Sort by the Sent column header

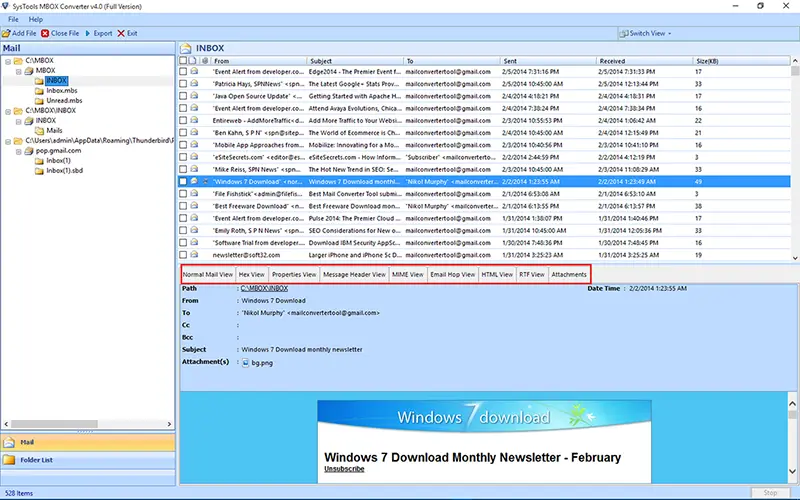(548, 61)
